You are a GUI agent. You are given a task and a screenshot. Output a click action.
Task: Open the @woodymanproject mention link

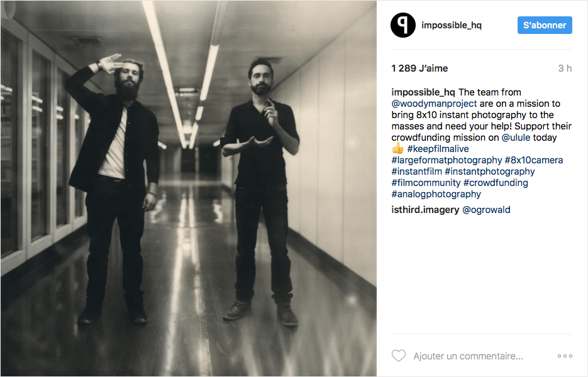coord(434,104)
